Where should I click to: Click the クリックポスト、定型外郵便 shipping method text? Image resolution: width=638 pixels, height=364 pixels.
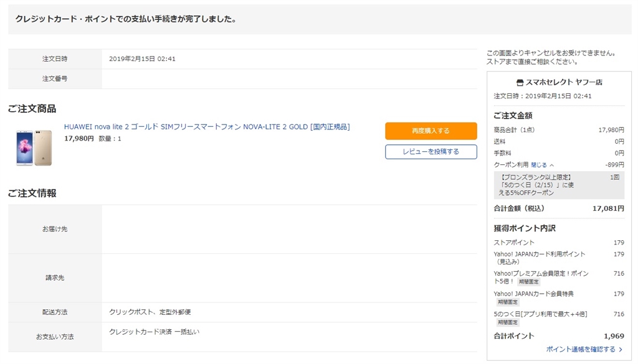coord(150,312)
